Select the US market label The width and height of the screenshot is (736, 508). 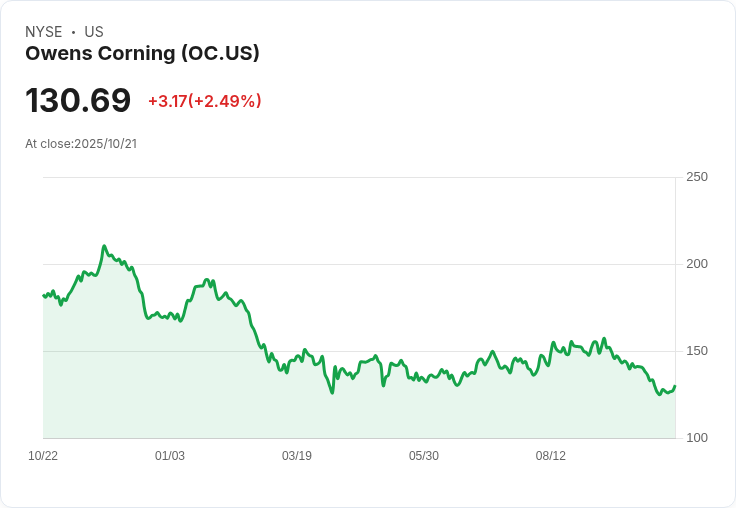coord(94,32)
